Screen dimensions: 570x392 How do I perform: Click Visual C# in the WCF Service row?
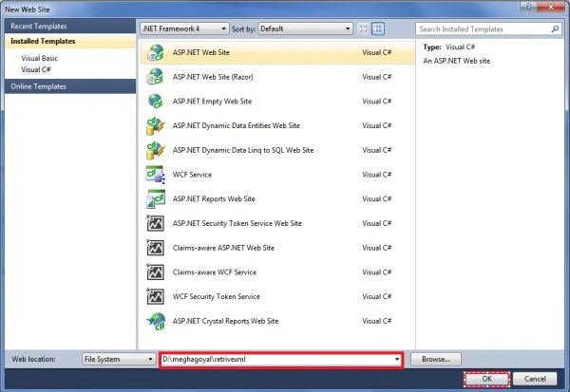[376, 175]
